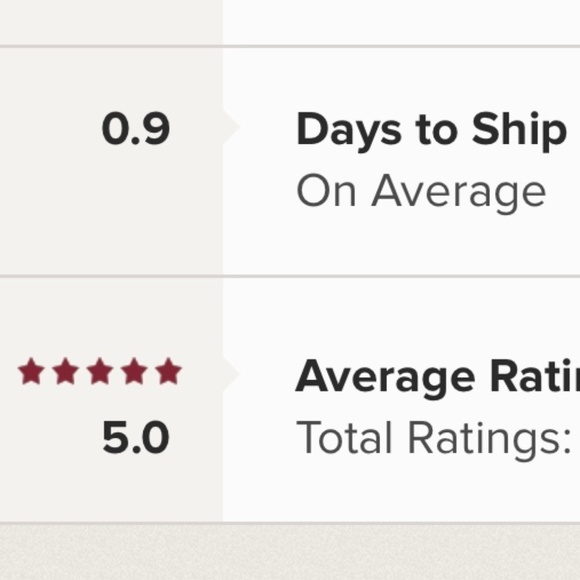Click the textured beige footer below the panel
580x580 pixels.
290,553
